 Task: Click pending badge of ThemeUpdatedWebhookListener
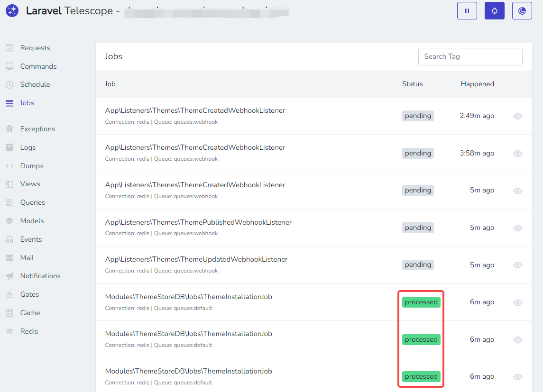418,265
